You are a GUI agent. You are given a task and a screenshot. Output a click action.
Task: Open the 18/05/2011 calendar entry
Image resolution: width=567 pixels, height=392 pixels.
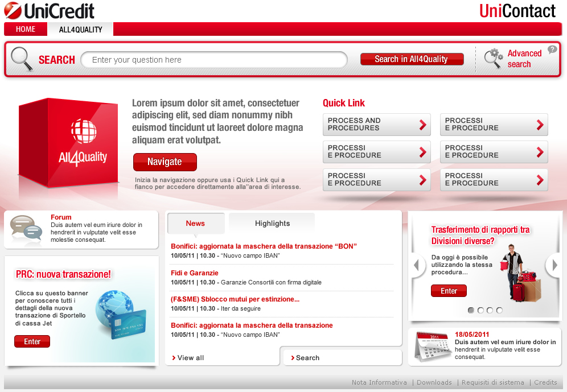[x=472, y=334]
